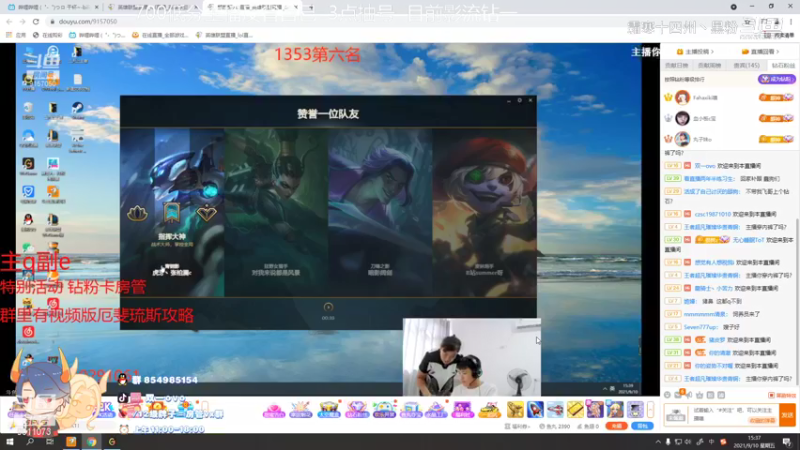
Task: Send the pink heart gift
Action: pos(273,409)
